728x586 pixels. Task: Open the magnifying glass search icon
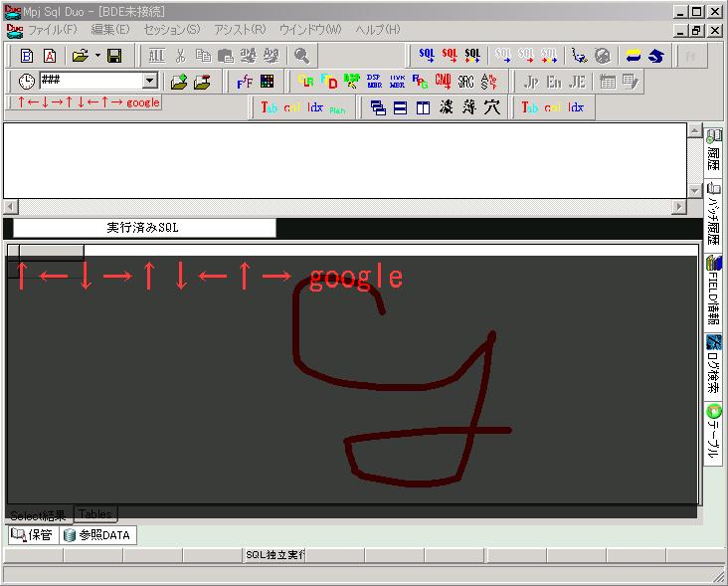tap(301, 56)
